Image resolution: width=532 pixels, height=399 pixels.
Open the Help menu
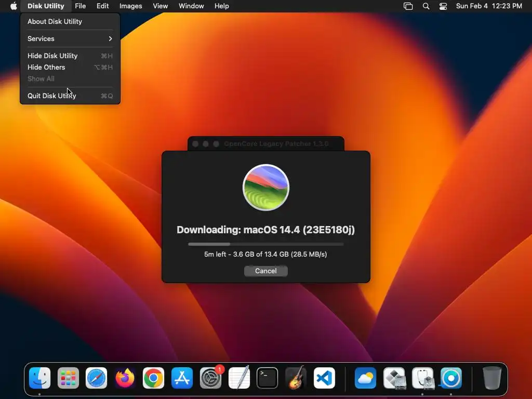pyautogui.click(x=221, y=6)
